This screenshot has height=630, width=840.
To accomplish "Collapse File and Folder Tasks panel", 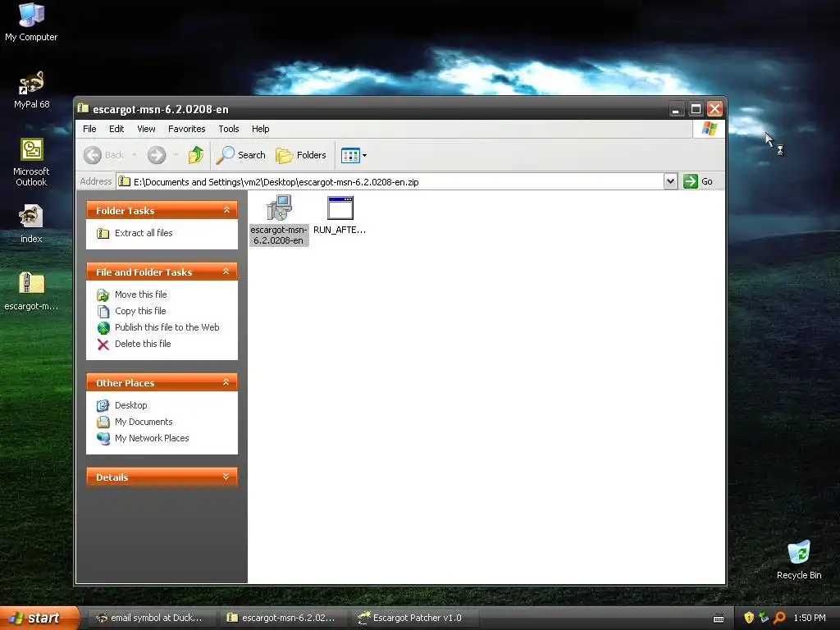I will point(226,272).
